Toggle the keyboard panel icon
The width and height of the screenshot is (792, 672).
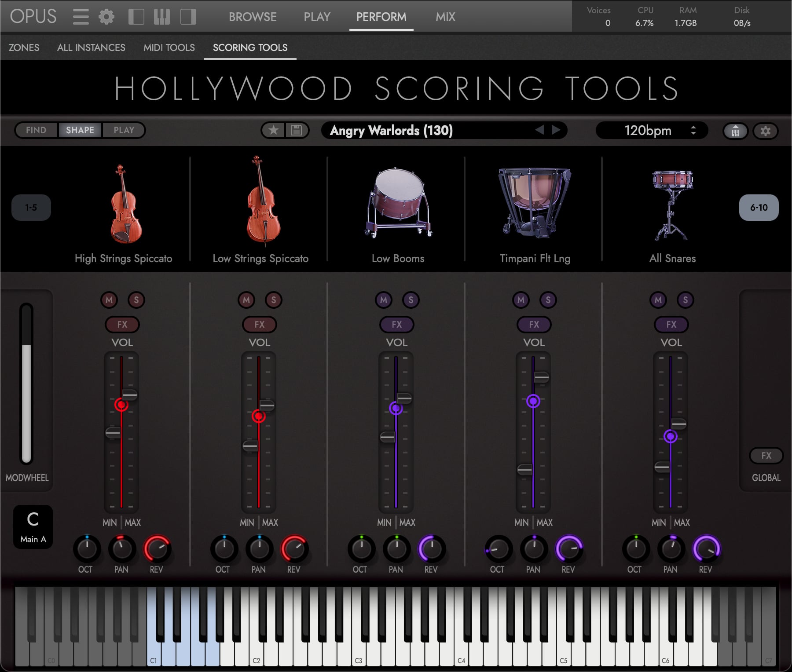[x=162, y=17]
